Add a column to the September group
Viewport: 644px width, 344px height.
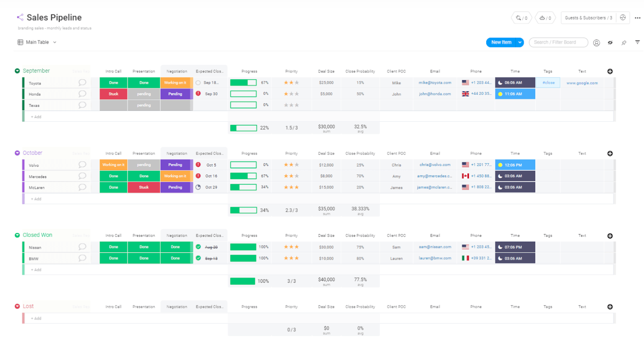coord(610,71)
